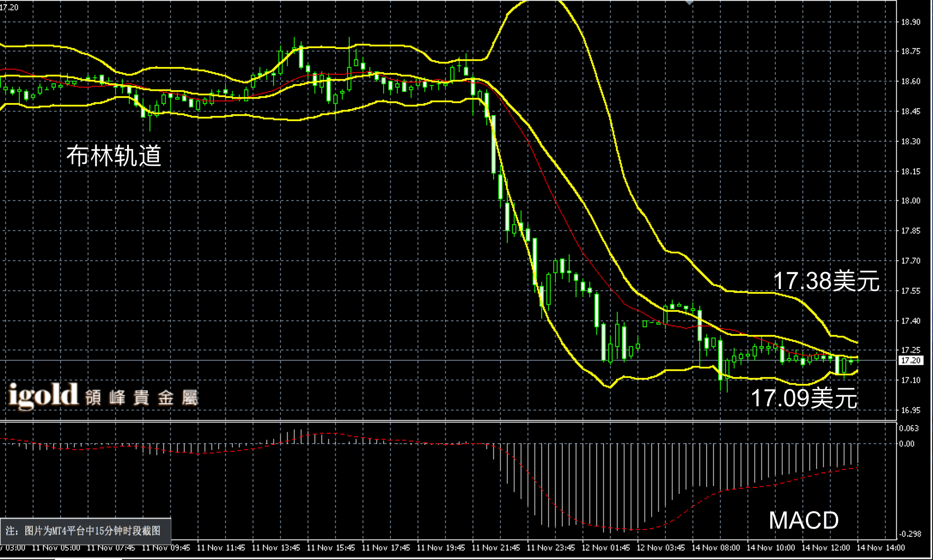Click the chart shift triangle marker at top
This screenshot has width=933, height=560.
689,3
